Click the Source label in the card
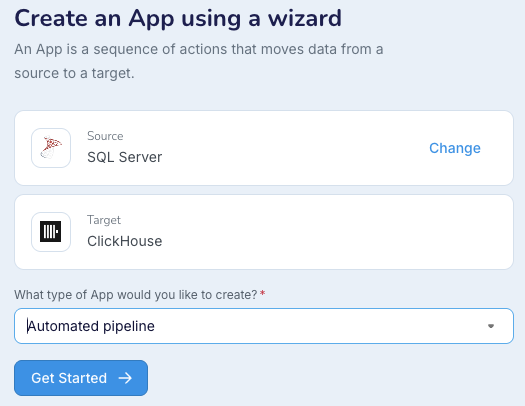525x406 pixels. point(105,136)
